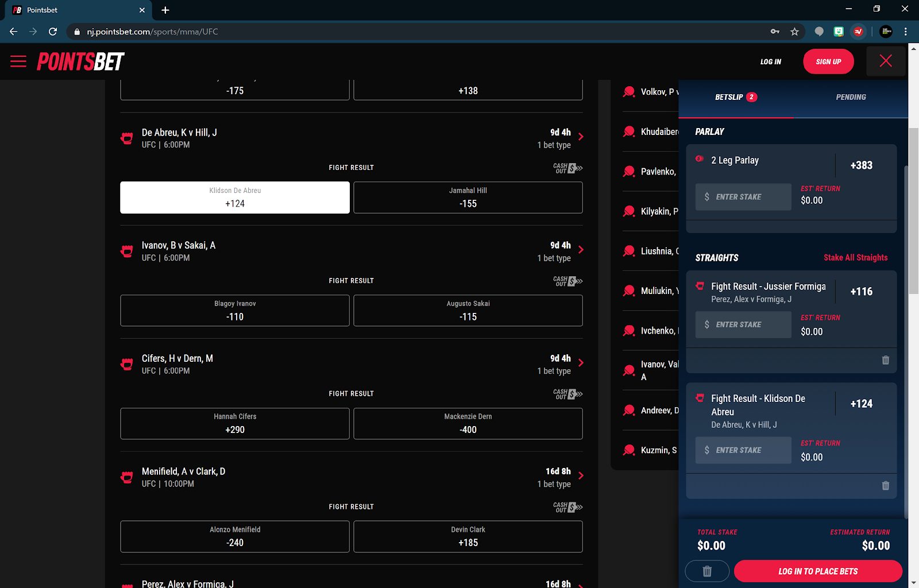The width and height of the screenshot is (919, 588).
Task: Switch to the Pending tab
Action: coord(851,97)
